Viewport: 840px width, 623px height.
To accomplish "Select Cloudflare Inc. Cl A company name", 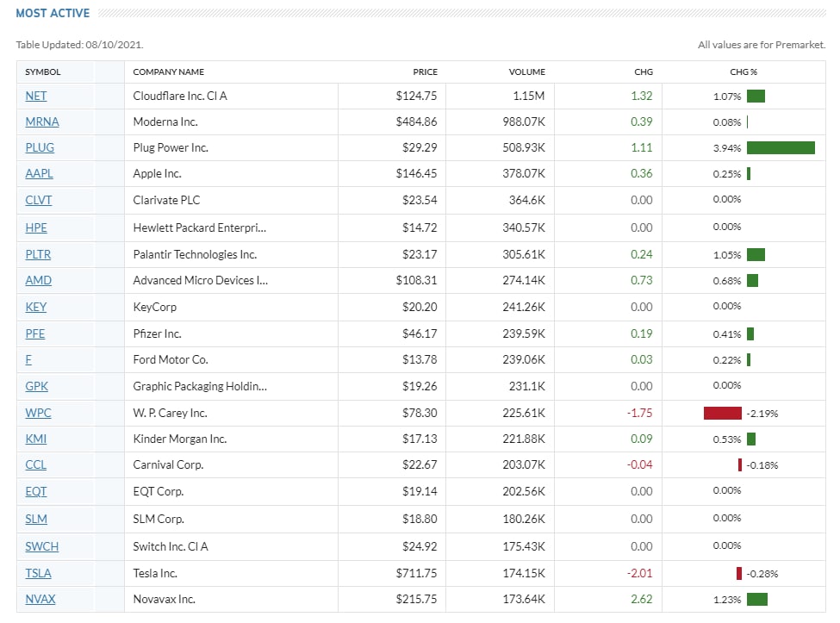I will (180, 96).
